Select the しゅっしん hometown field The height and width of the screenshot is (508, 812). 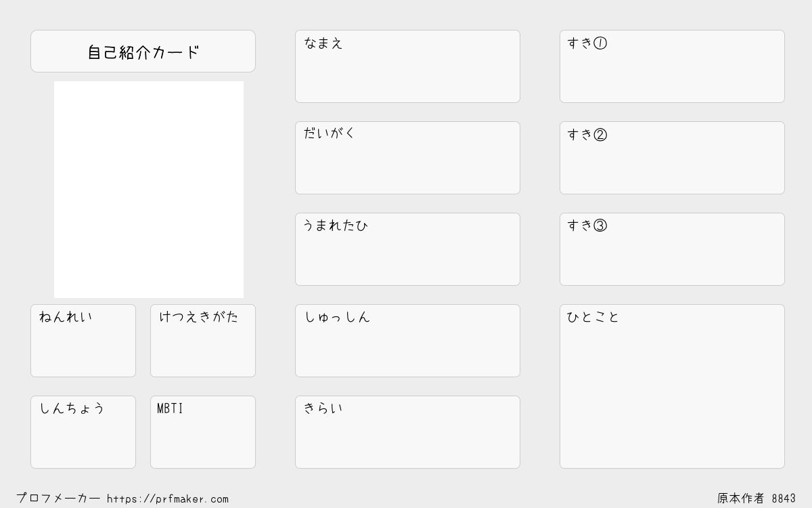(407, 341)
